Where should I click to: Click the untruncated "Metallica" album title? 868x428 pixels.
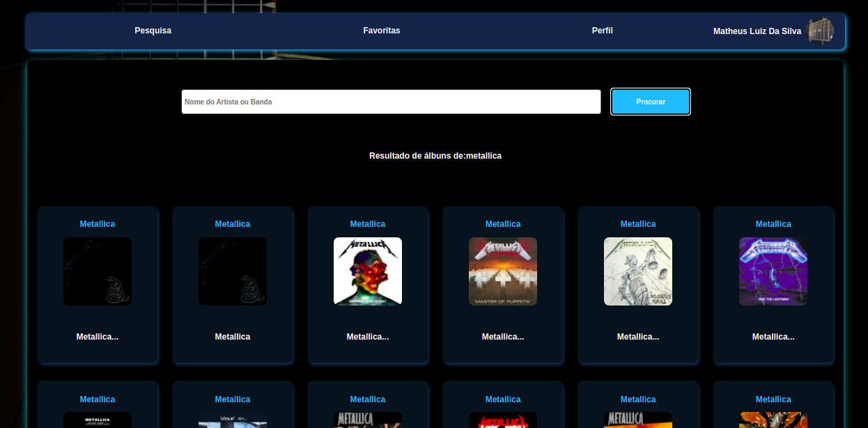[233, 337]
